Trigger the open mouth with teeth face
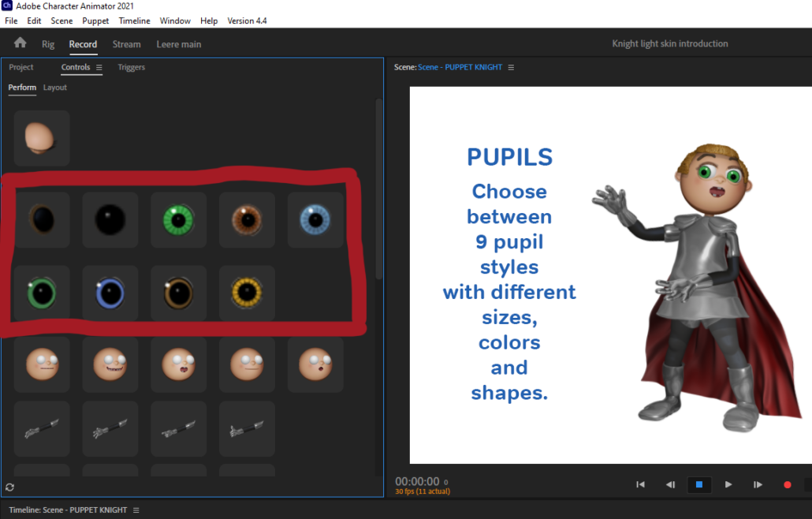 click(x=179, y=364)
